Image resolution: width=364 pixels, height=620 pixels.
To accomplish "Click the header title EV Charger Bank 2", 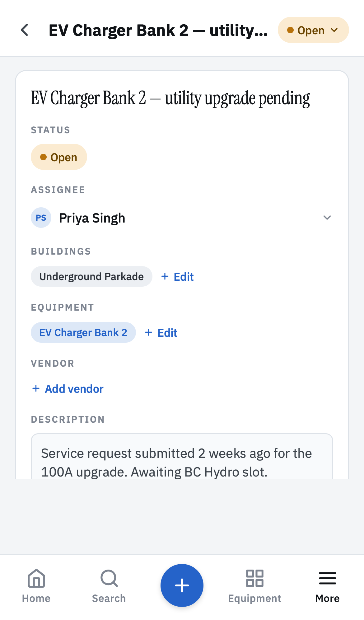I will (x=158, y=30).
